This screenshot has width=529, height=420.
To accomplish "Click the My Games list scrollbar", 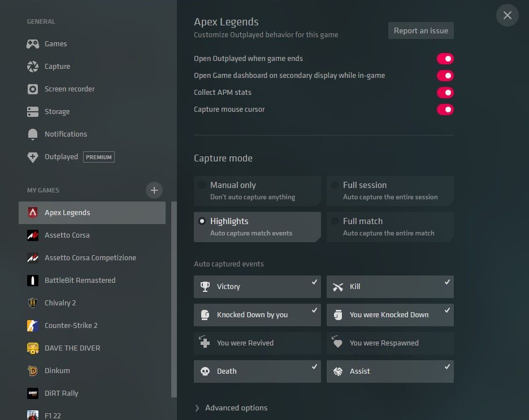I will [x=174, y=299].
